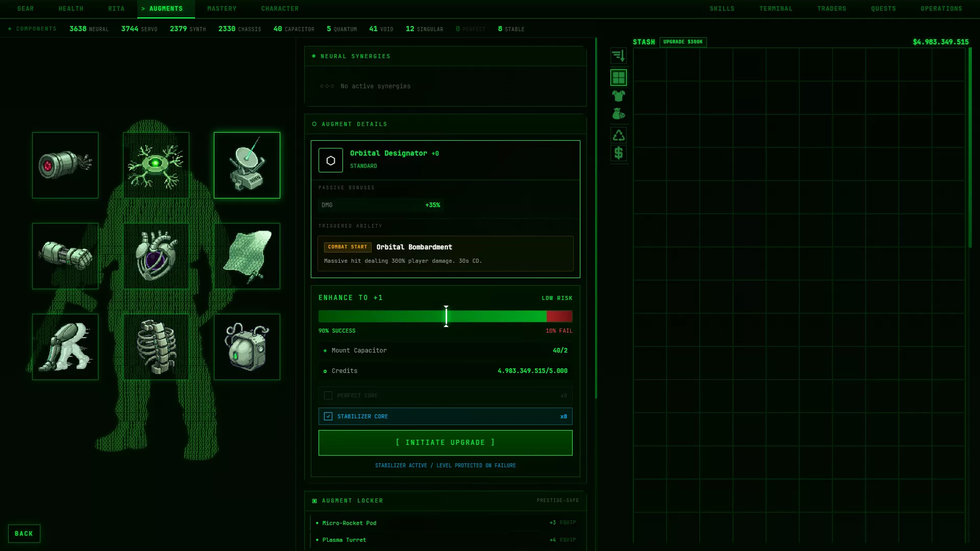980x551 pixels.
Task: Filter stash by loot bag icon
Action: click(619, 114)
